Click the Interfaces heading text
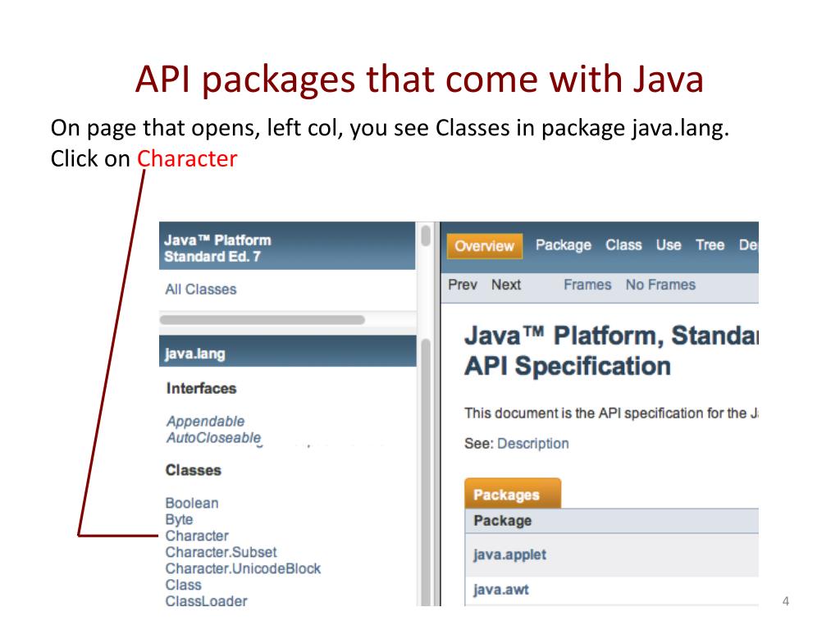 (x=202, y=388)
